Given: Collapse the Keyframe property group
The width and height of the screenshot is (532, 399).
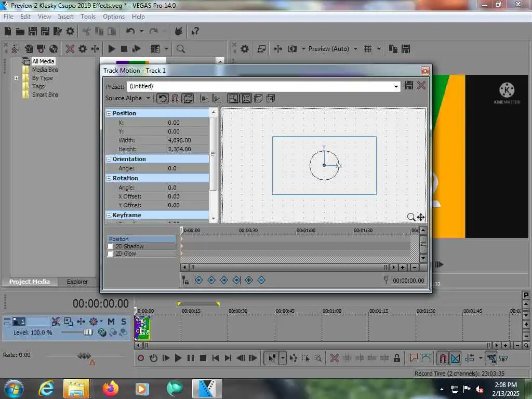Looking at the screenshot, I should click(109, 216).
